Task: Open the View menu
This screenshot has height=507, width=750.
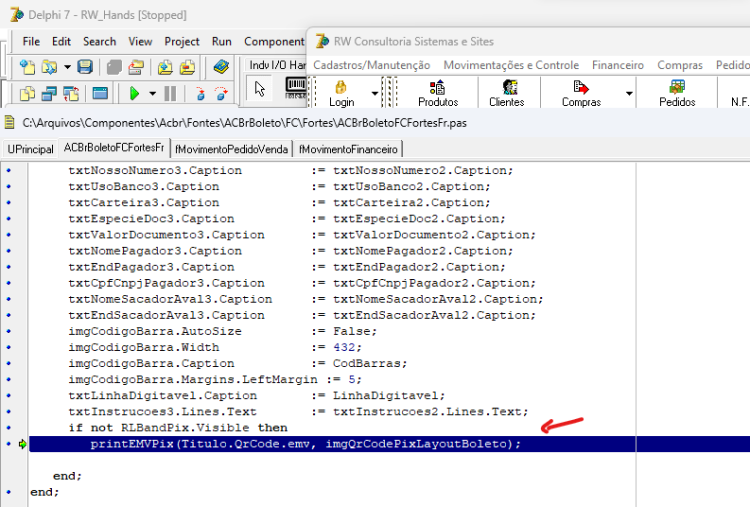Action: 140,42
